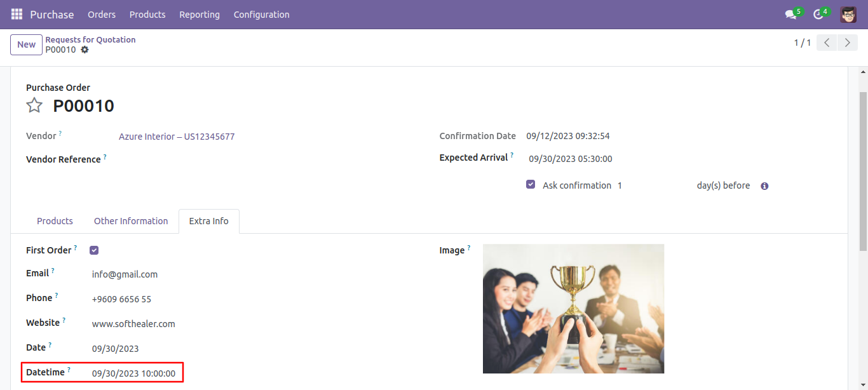Screen dimensions: 868x390
Task: Open the Reporting menu
Action: 200,14
